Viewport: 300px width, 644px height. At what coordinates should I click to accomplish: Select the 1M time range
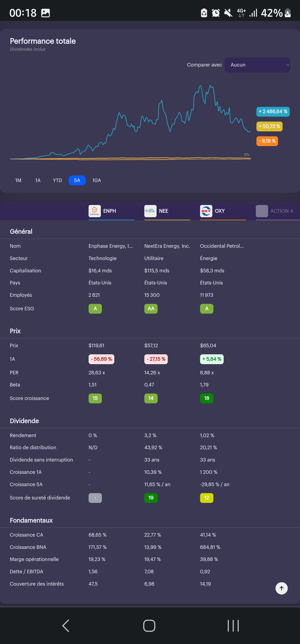pyautogui.click(x=18, y=180)
